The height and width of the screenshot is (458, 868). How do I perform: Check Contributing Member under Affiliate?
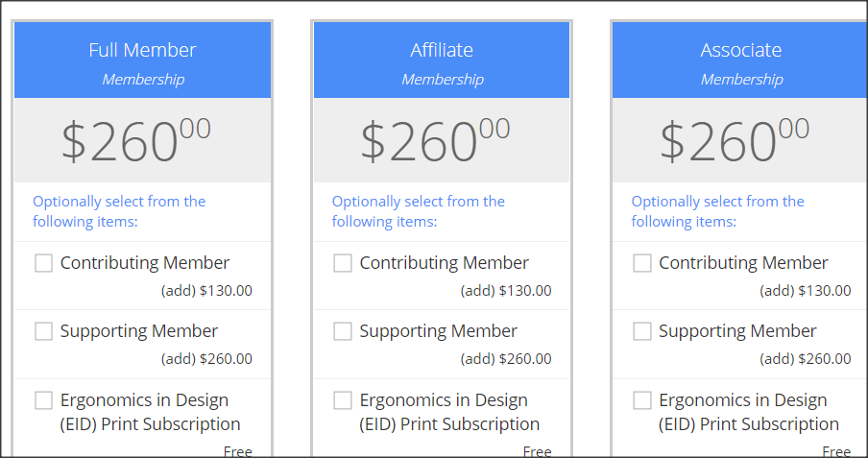(x=343, y=263)
